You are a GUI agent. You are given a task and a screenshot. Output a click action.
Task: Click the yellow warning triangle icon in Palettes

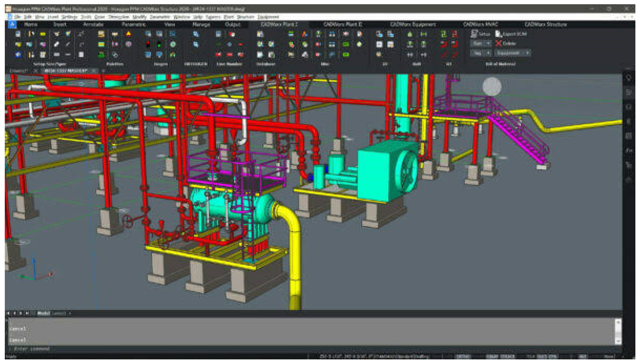(x=128, y=34)
